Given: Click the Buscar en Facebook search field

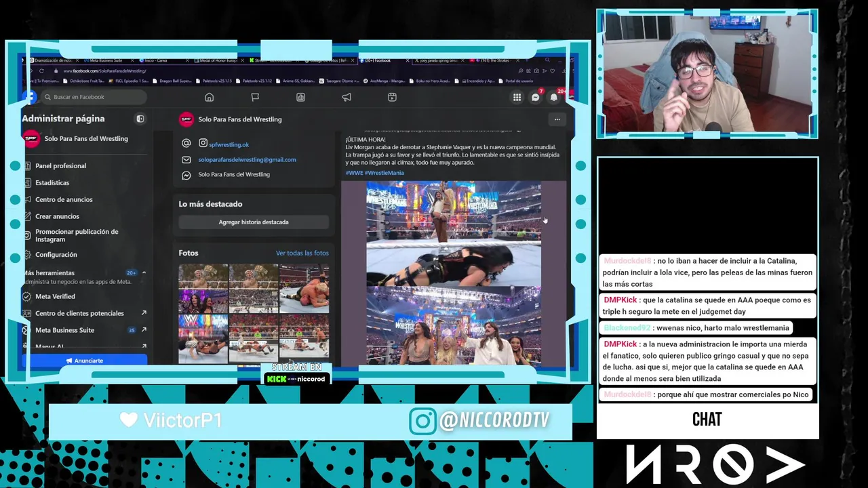Looking at the screenshot, I should (x=94, y=97).
